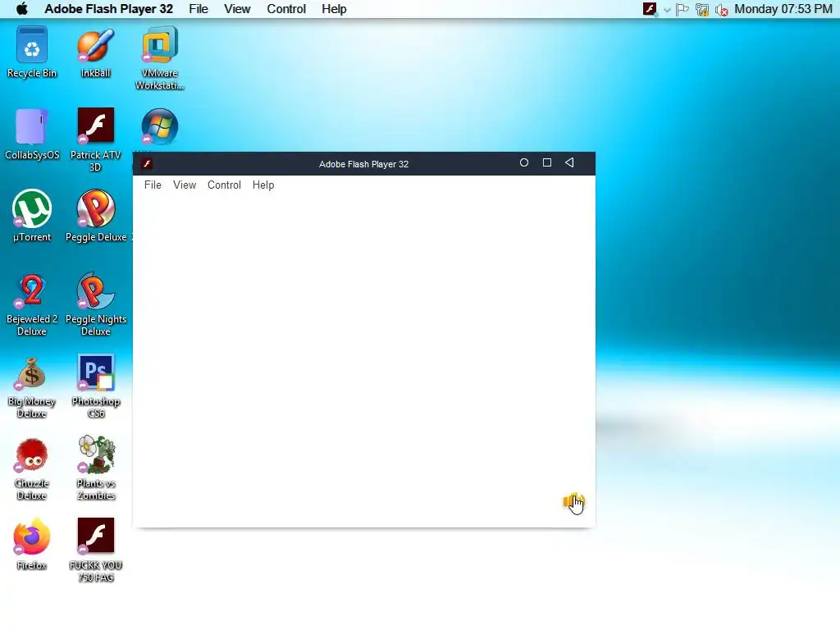This screenshot has width=840, height=630.
Task: Open Bejeweled 2 Deluxe icon
Action: [x=32, y=304]
